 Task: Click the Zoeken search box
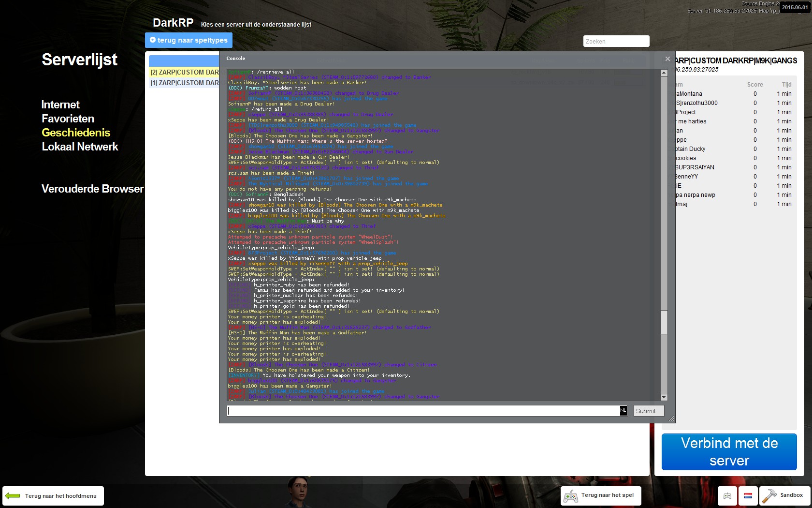pos(616,41)
